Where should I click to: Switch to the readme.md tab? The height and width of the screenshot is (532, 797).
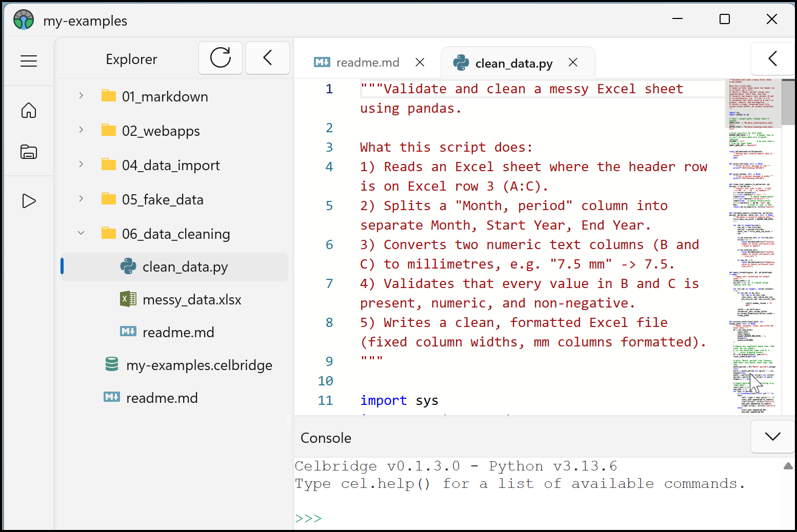(367, 62)
